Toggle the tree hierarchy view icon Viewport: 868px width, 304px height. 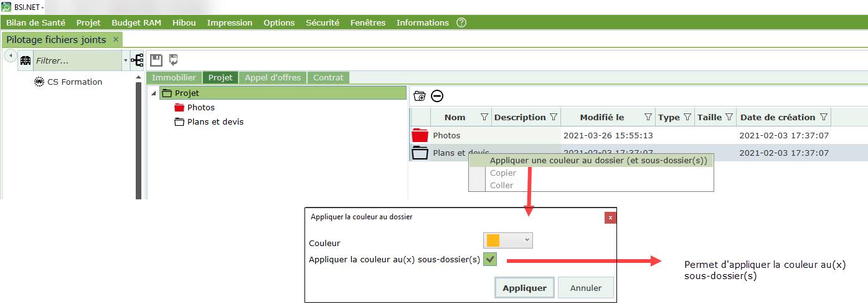pyautogui.click(x=137, y=60)
